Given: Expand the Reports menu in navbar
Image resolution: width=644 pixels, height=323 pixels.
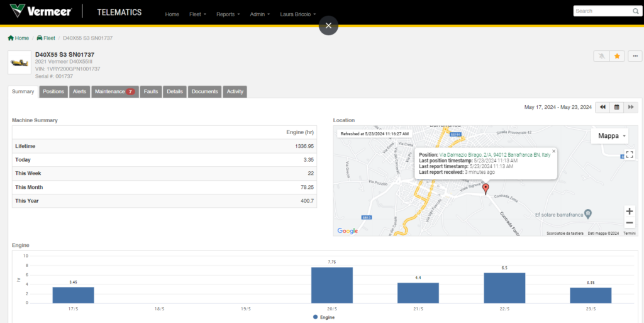Looking at the screenshot, I should tap(228, 14).
